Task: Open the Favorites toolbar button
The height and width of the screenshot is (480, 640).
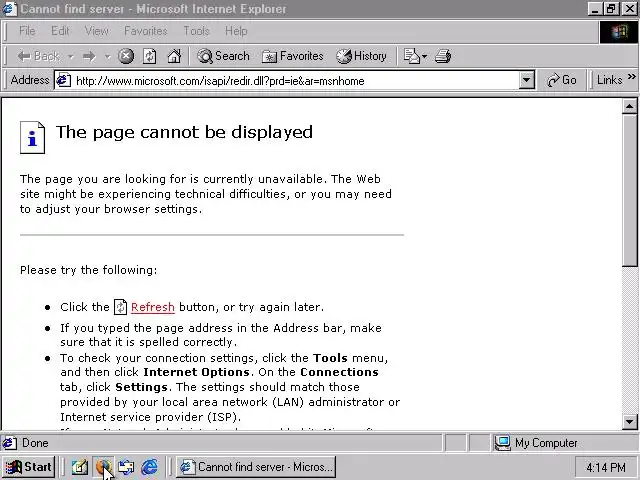Action: click(293, 56)
